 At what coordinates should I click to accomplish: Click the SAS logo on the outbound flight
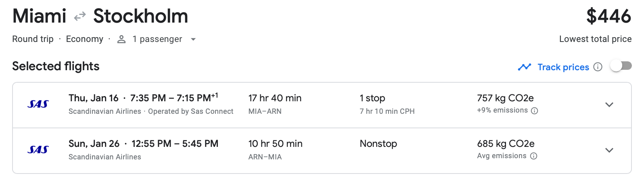[x=38, y=104]
